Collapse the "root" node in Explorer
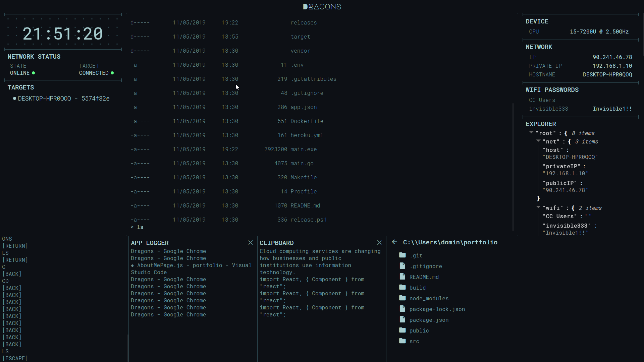Image resolution: width=644 pixels, height=362 pixels. click(531, 133)
